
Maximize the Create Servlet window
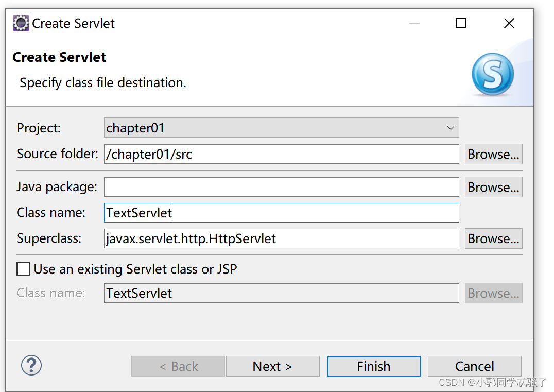[461, 23]
